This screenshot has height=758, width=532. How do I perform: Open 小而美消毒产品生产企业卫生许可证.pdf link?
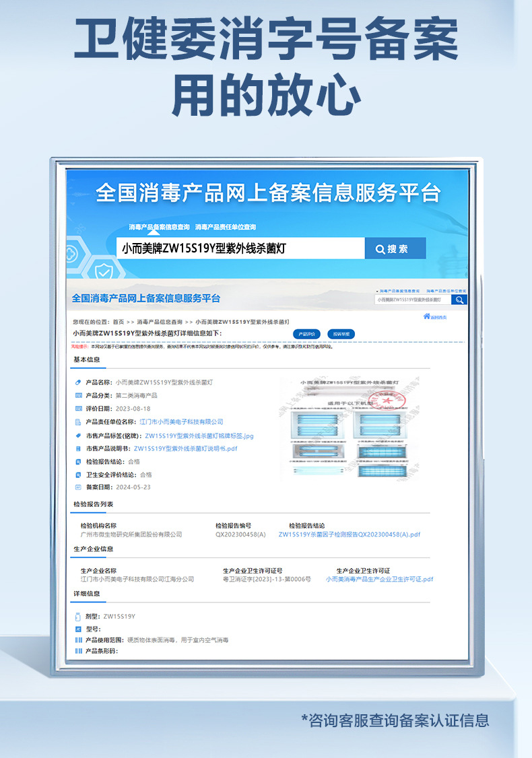tap(380, 579)
